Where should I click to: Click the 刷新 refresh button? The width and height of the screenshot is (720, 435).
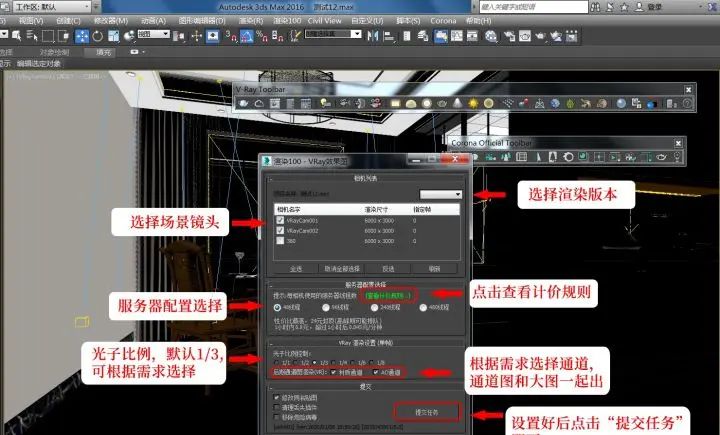(434, 268)
